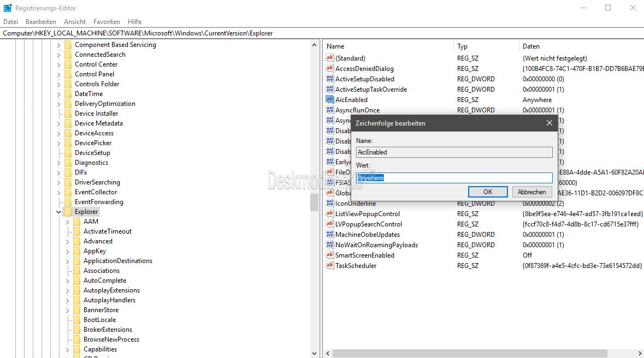Sort values by Typ column header

486,46
